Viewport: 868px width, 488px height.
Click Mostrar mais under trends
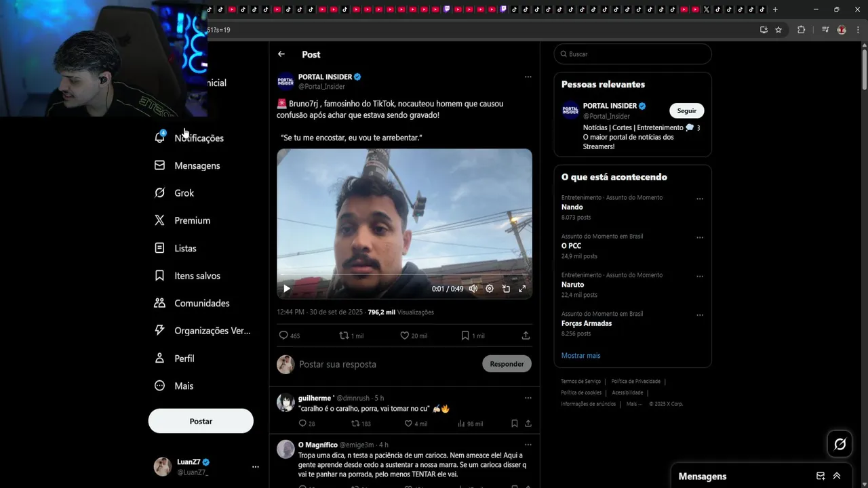[x=580, y=355]
